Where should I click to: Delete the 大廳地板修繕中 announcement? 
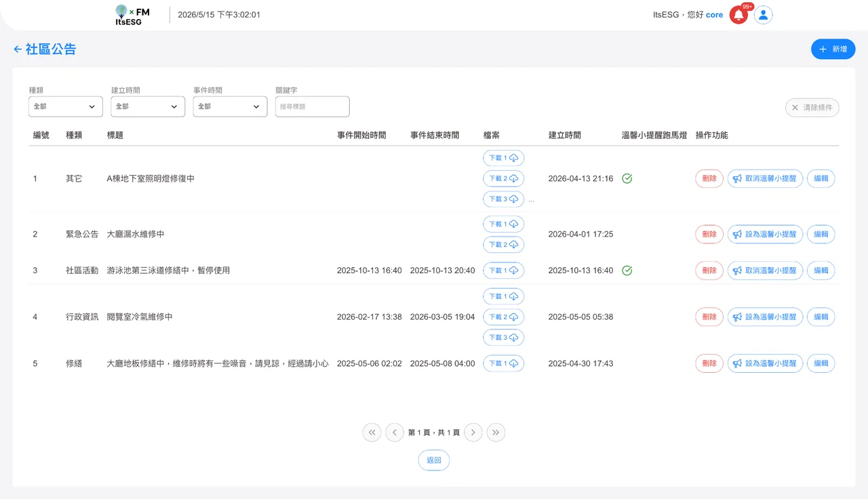(x=709, y=363)
